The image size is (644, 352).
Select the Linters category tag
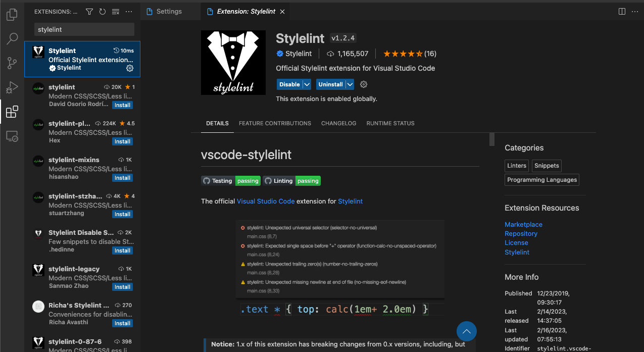(517, 166)
